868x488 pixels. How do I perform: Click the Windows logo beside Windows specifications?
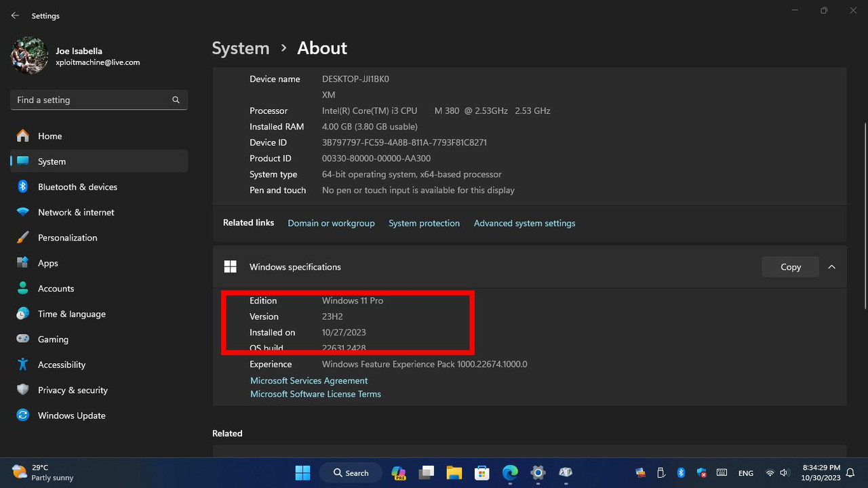coord(231,267)
